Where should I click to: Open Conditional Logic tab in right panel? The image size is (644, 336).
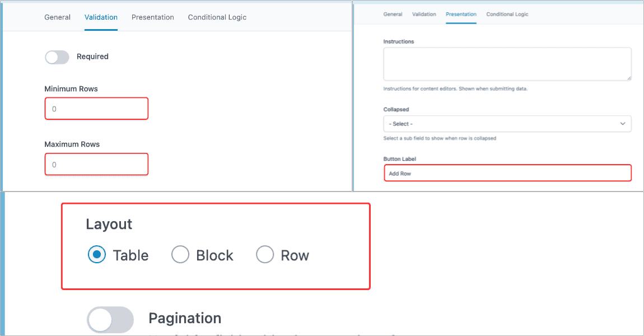pos(507,14)
